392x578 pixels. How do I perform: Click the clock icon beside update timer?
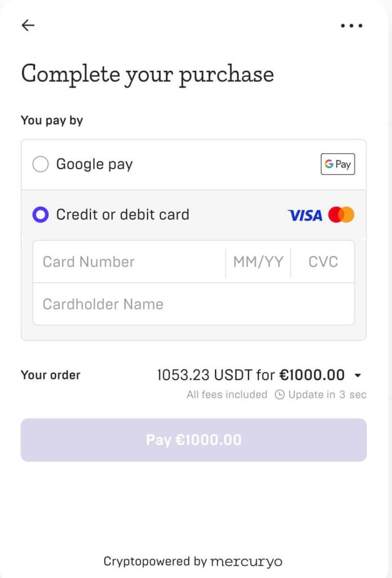[x=279, y=395]
